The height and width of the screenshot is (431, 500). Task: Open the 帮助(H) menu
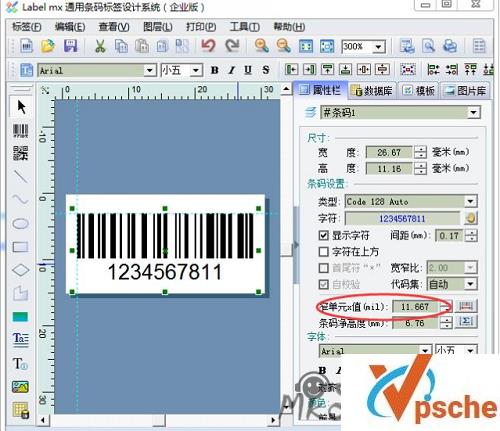click(x=289, y=27)
